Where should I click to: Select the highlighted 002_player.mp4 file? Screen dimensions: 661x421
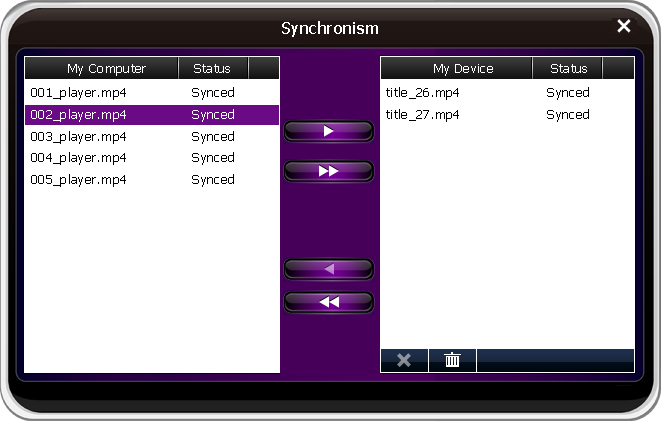78,115
